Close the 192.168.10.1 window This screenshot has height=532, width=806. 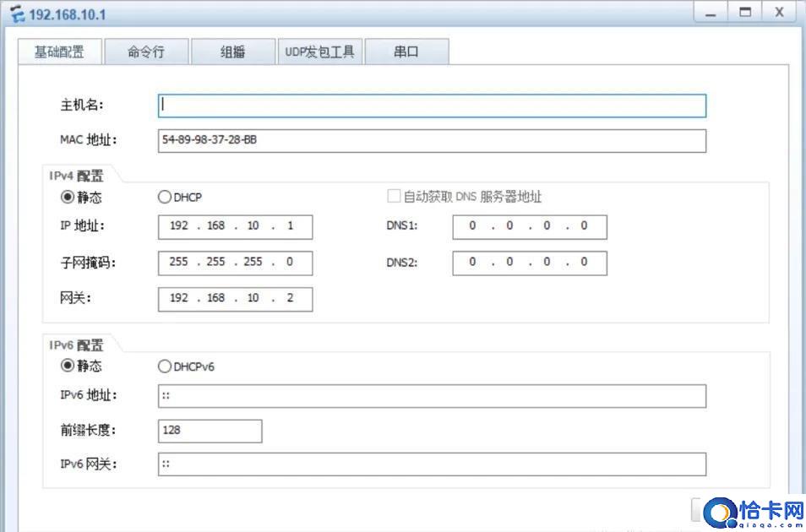[779, 13]
